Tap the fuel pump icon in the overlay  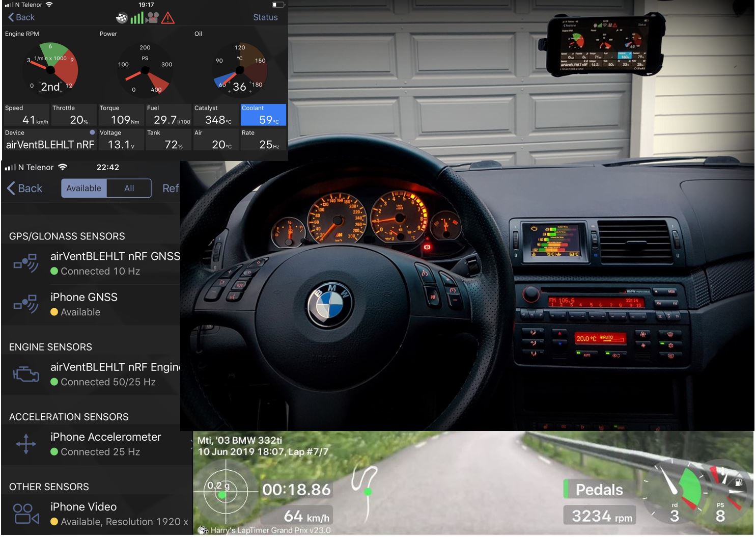pyautogui.click(x=738, y=481)
